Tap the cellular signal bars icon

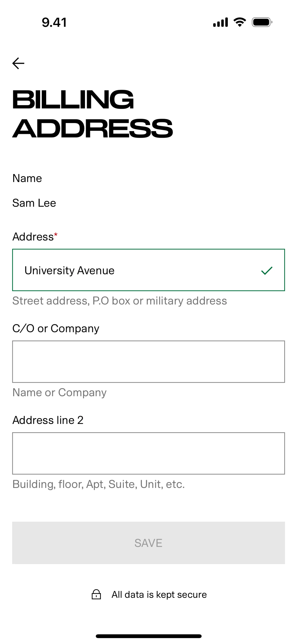point(220,22)
